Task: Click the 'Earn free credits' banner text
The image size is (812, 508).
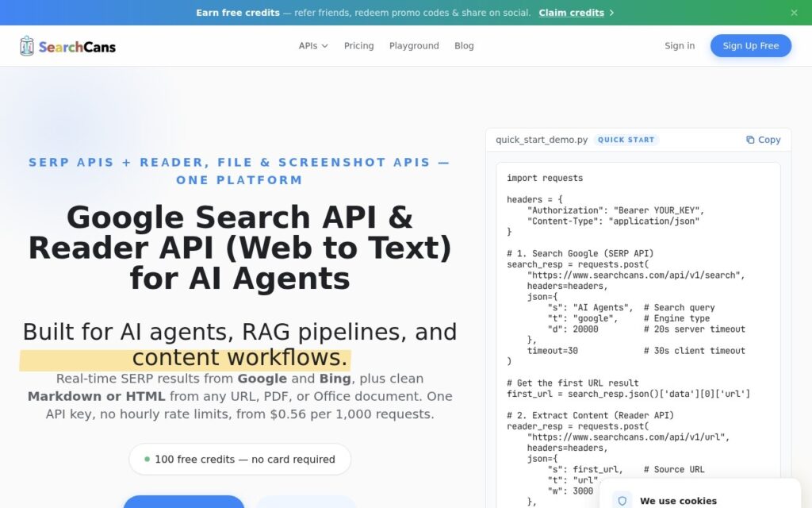Action: (238, 13)
